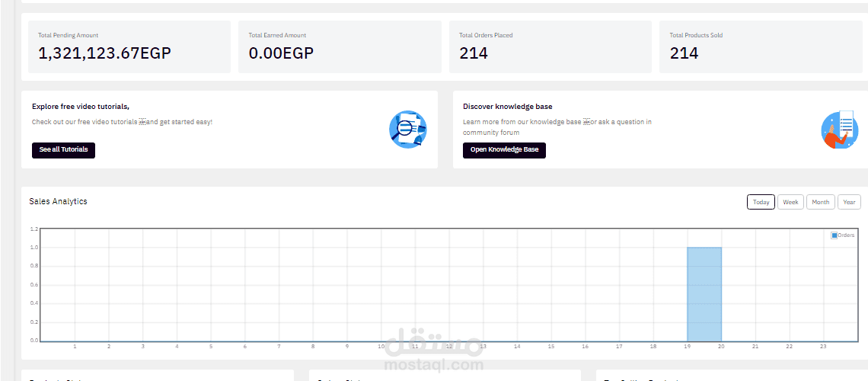Select the Today range tab
Image resolution: width=868 pixels, height=381 pixels.
click(761, 202)
